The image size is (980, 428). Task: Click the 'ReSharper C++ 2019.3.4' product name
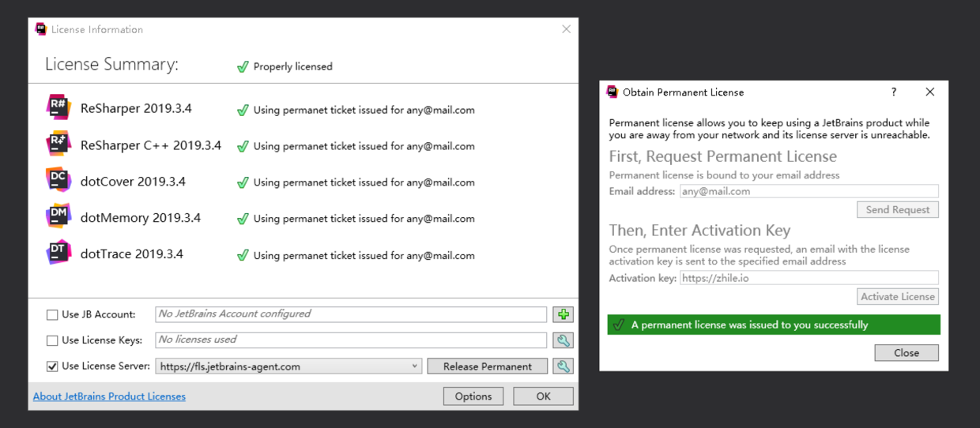point(151,145)
